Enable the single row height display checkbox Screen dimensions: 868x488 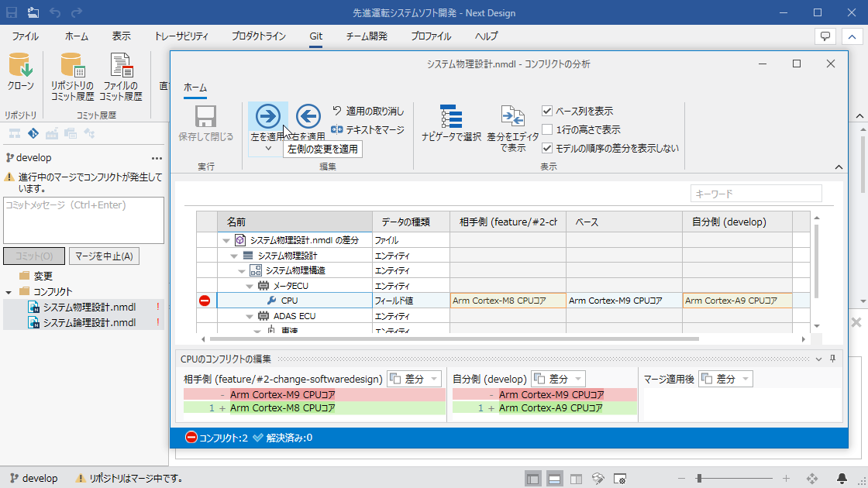click(x=547, y=129)
